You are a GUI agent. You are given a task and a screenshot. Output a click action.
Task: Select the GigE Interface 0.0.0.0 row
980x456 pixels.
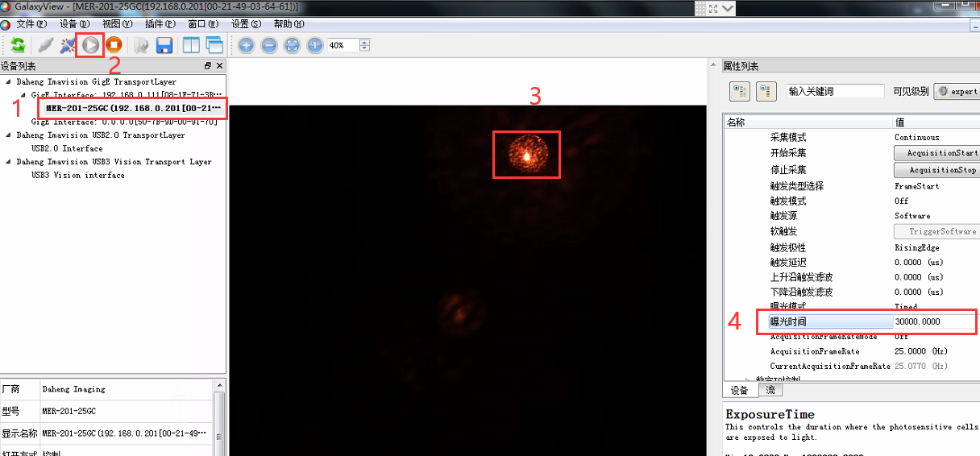pos(124,122)
